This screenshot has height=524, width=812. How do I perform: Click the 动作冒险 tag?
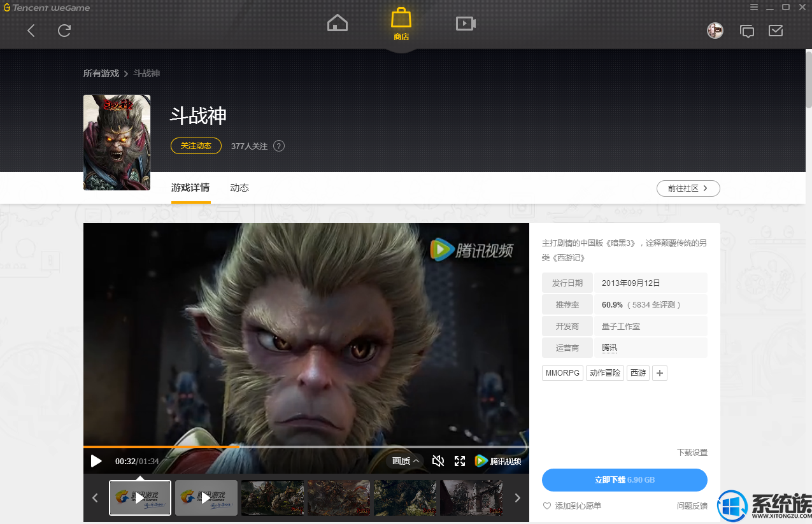pos(605,373)
